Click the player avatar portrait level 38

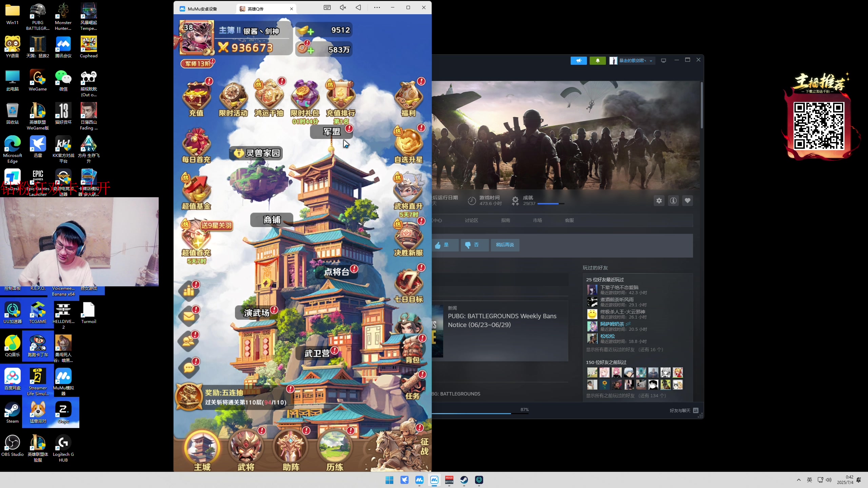pos(197,37)
